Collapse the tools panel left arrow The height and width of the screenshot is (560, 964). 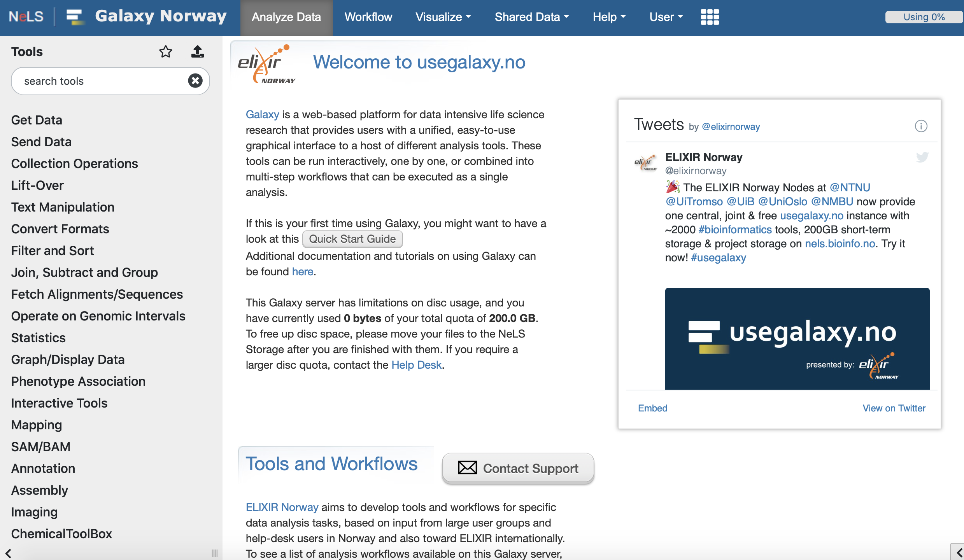[8, 553]
